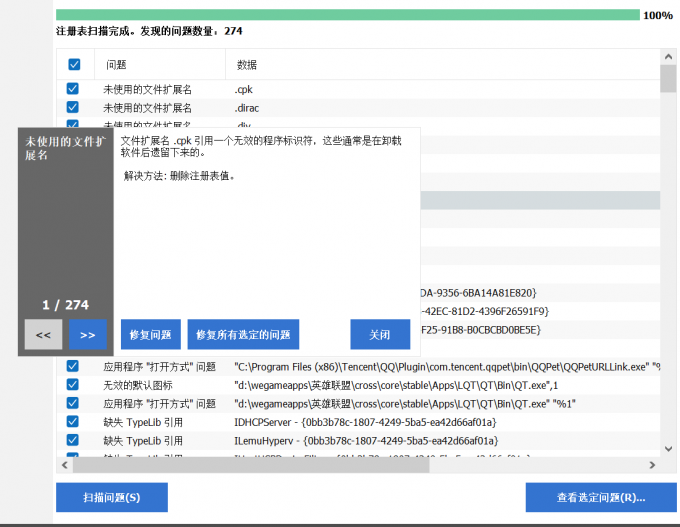Uncheck the ILemuHyperv TypeLib row checkbox
680x527 pixels.
(x=72, y=440)
